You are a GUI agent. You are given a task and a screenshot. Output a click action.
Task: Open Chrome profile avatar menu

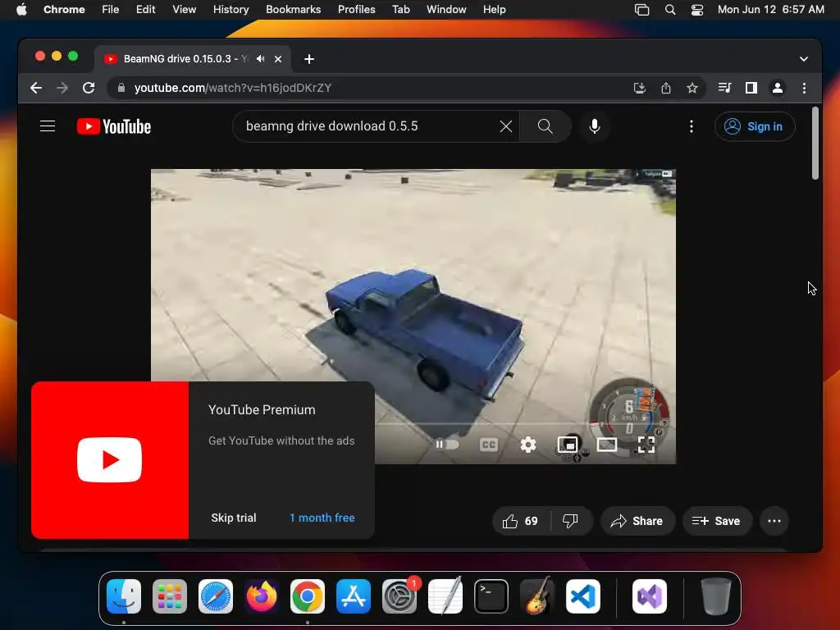778,88
